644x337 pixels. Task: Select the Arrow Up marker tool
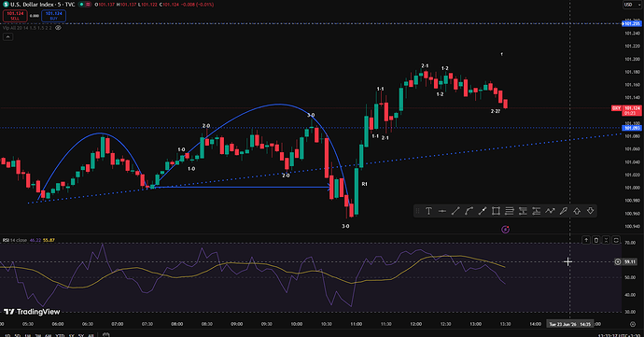click(577, 211)
